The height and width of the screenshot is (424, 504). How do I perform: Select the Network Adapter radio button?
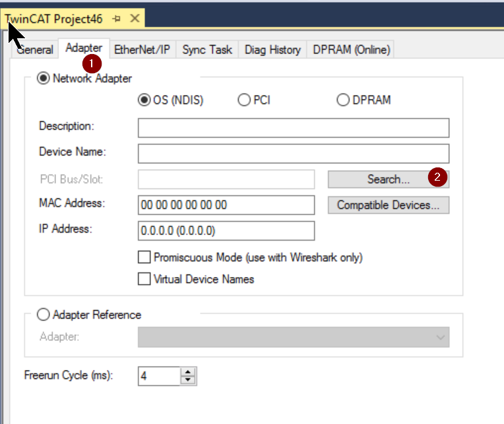43,78
